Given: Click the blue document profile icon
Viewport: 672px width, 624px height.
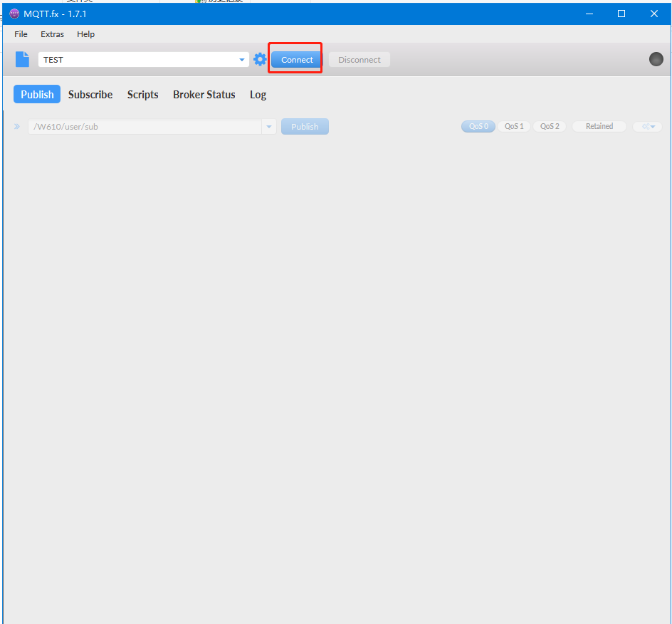Looking at the screenshot, I should coord(23,59).
